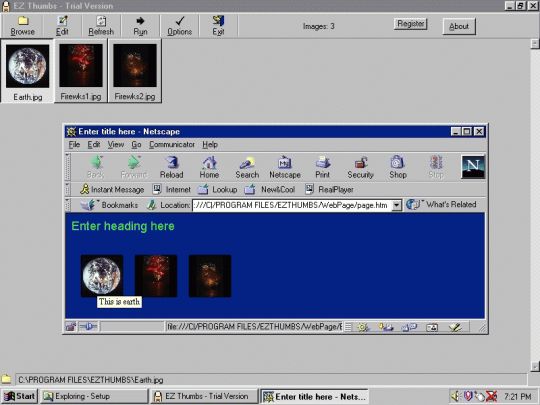The height and width of the screenshot is (405, 540).
Task: Select the Earth.jpg thumbnail in EZ Thumbs
Action: point(28,71)
